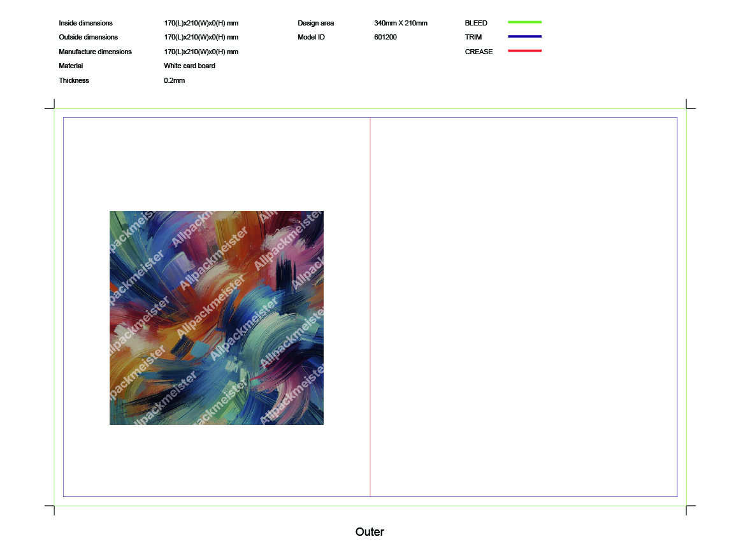Click the '601200' model number

tap(385, 38)
